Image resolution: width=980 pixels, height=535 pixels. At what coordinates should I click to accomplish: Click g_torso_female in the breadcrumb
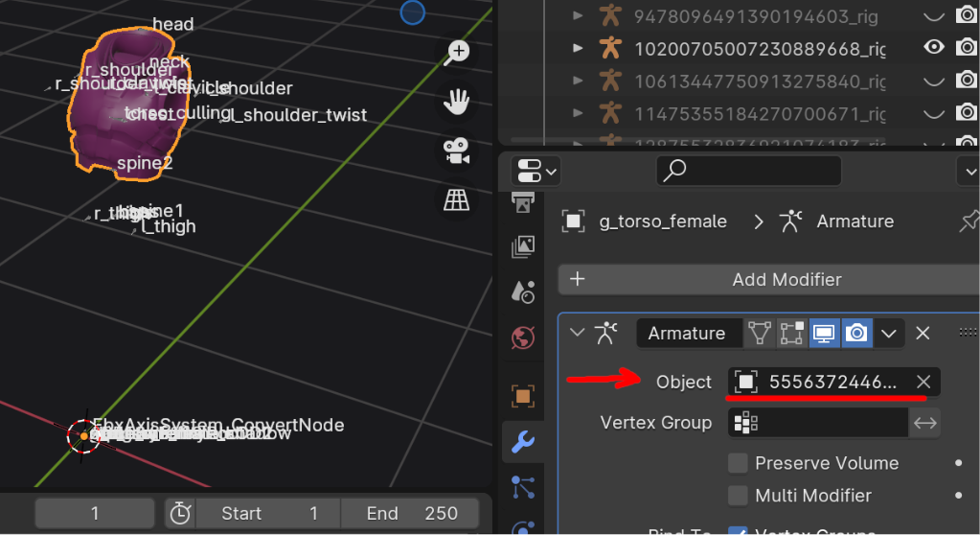[663, 221]
